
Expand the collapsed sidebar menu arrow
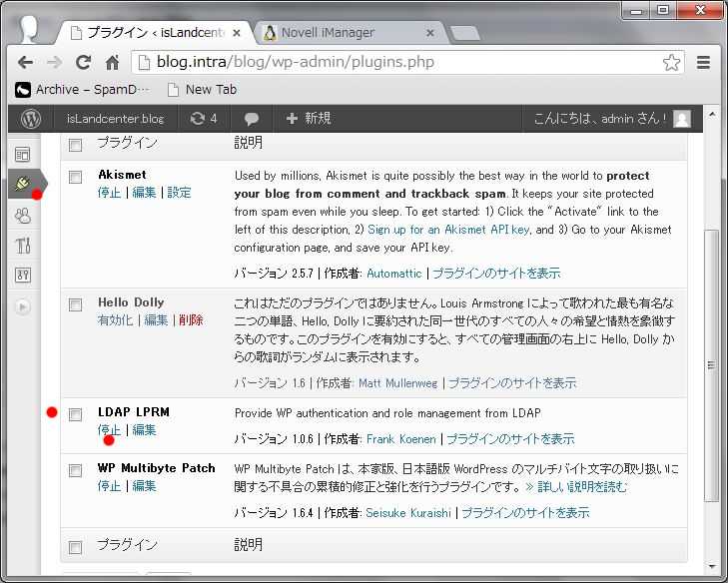[x=22, y=306]
